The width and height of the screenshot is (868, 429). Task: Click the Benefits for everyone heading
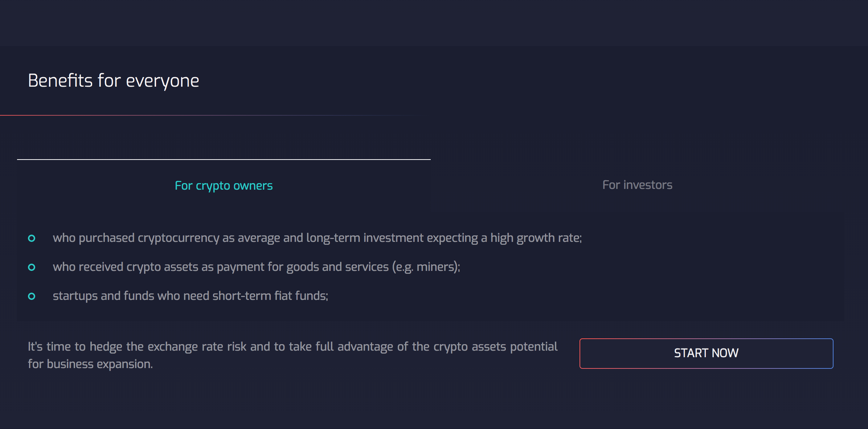113,80
